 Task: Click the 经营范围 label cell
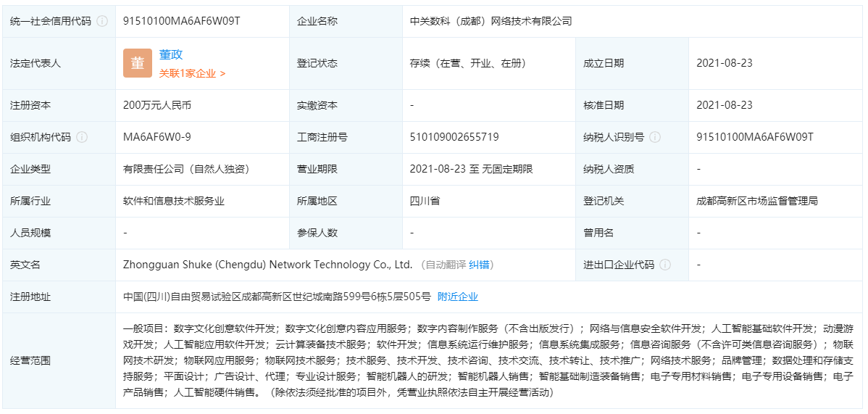pos(59,360)
